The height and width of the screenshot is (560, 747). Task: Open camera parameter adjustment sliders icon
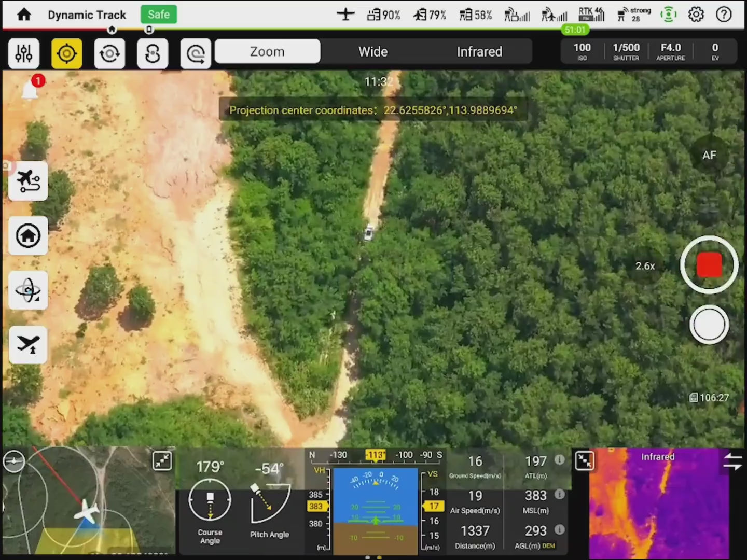24,53
